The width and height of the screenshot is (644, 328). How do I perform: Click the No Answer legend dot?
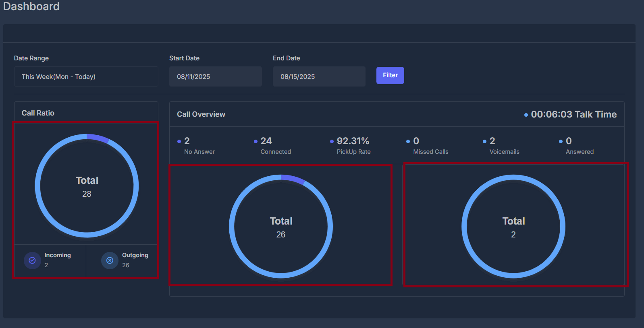tap(179, 142)
